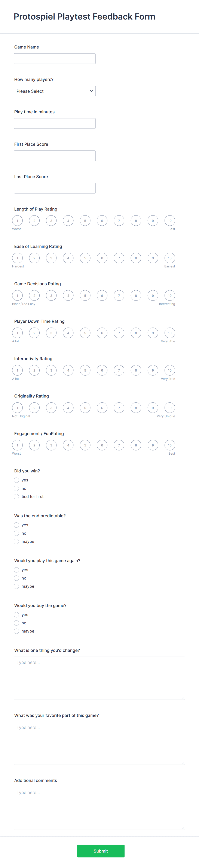This screenshot has height=868, width=199.
Task: Select 'tied for first' under Did you win
Action: [16, 497]
